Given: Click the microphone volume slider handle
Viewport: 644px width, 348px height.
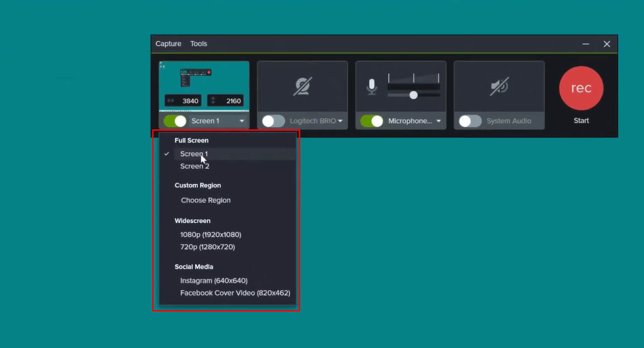Looking at the screenshot, I should pyautogui.click(x=414, y=95).
